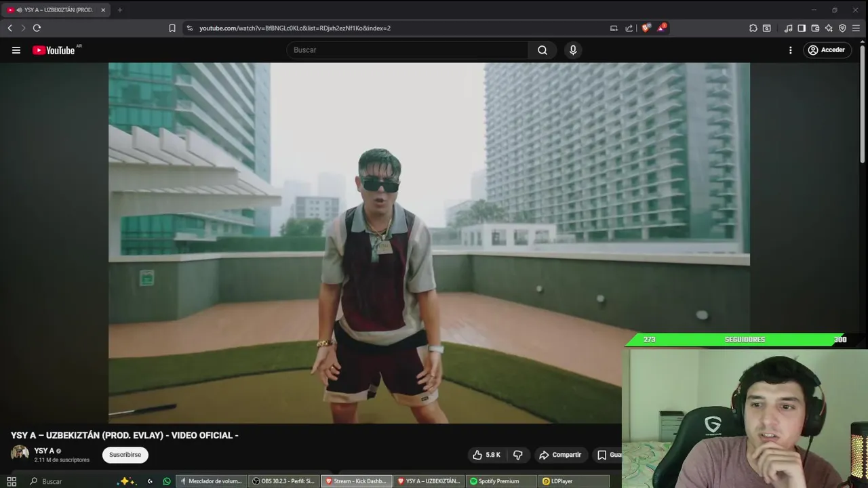Switch to Stream - Kick Dashboard taskbar window
Screen dimensions: 868x488
click(x=356, y=481)
